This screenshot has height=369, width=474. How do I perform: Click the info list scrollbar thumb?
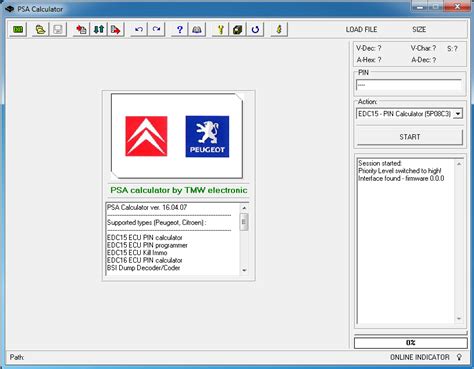coord(244,222)
